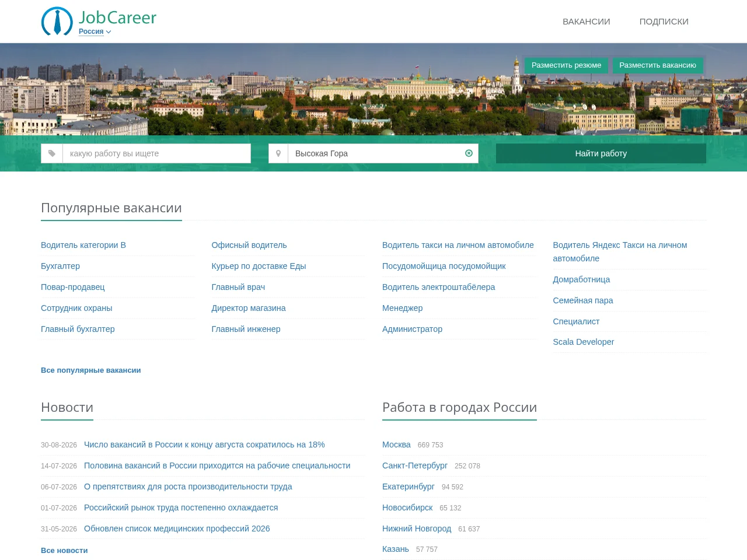Open the Администратор vacancies link

coord(412,329)
